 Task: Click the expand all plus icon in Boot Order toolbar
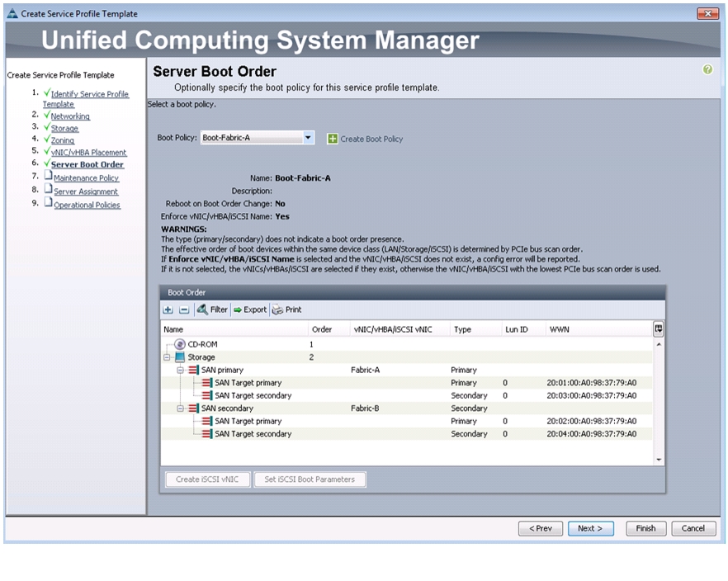click(168, 309)
